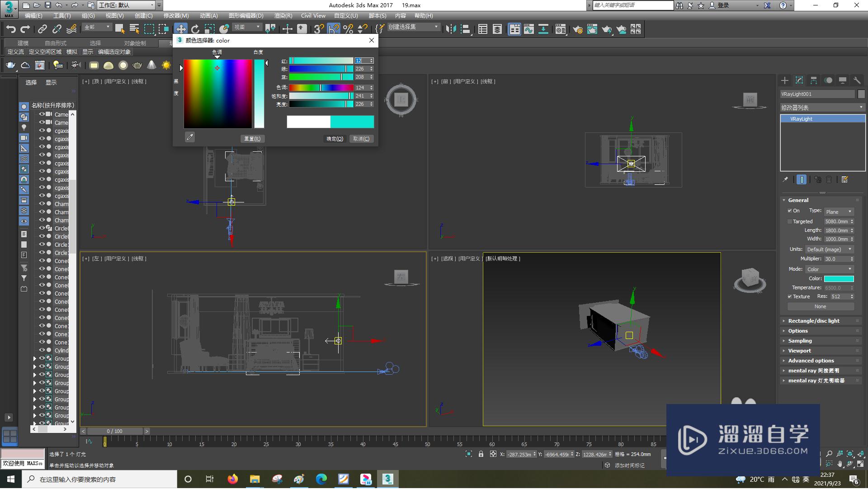The height and width of the screenshot is (489, 868).
Task: Open the light Type Plane dropdown
Action: [x=839, y=212]
